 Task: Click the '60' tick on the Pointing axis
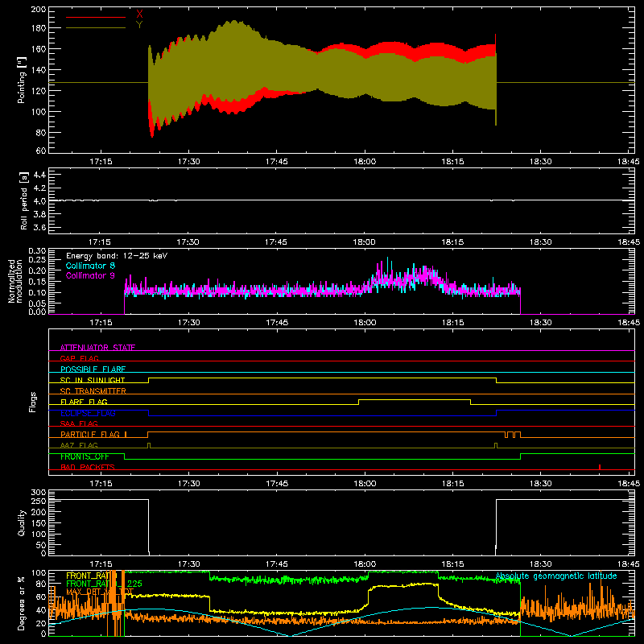(41, 151)
